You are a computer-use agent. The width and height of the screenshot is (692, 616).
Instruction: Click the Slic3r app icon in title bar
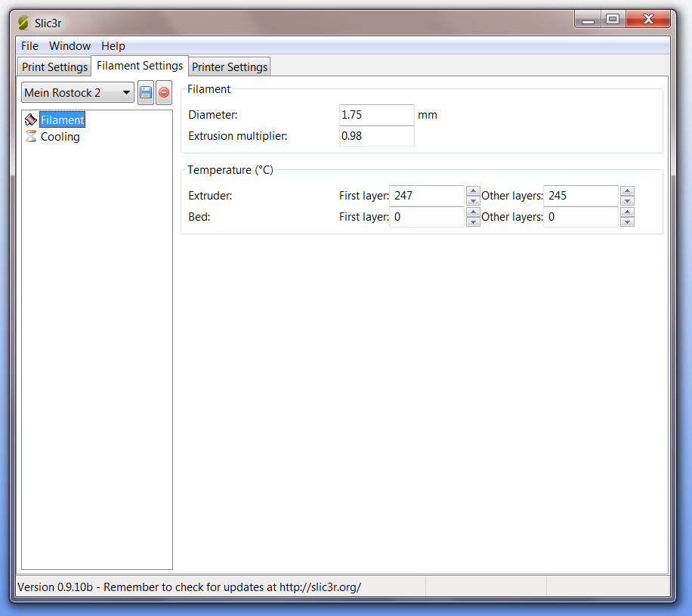click(23, 23)
